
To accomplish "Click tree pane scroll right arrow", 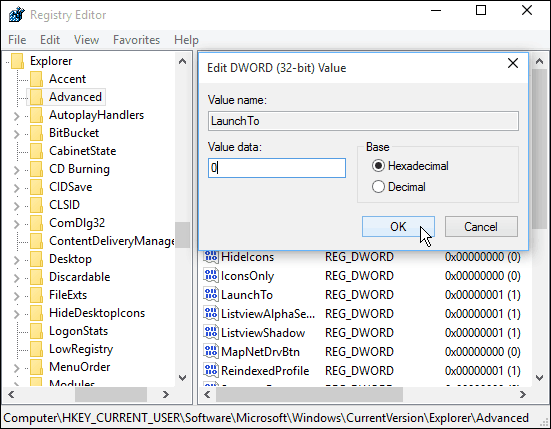I will click(x=166, y=395).
